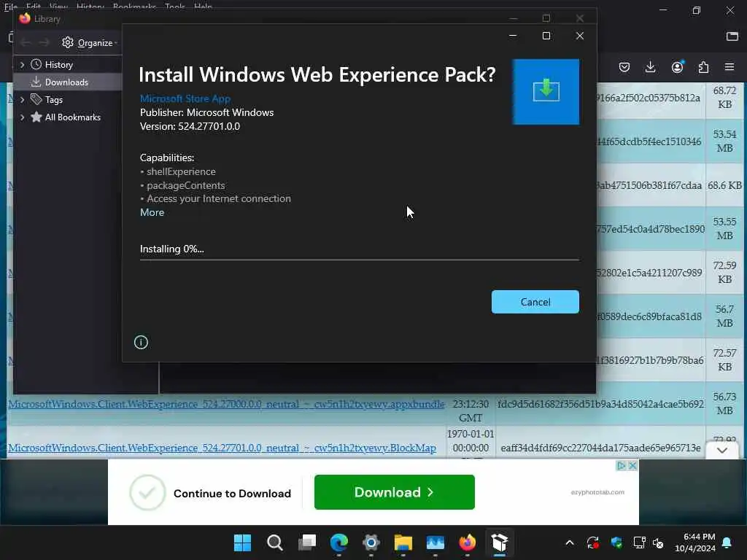The image size is (747, 560).
Task: Open the WebExperience 524.27701.0.0 BlockMap link
Action: click(x=222, y=448)
